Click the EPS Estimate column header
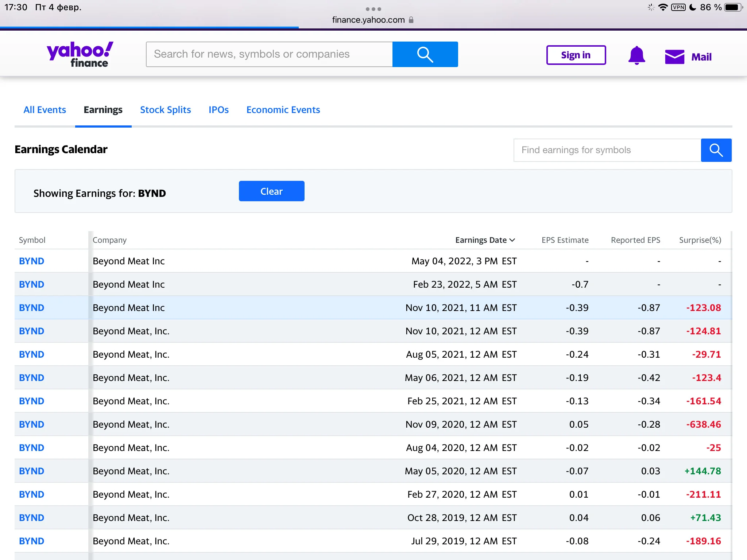This screenshot has height=560, width=747. (x=565, y=240)
